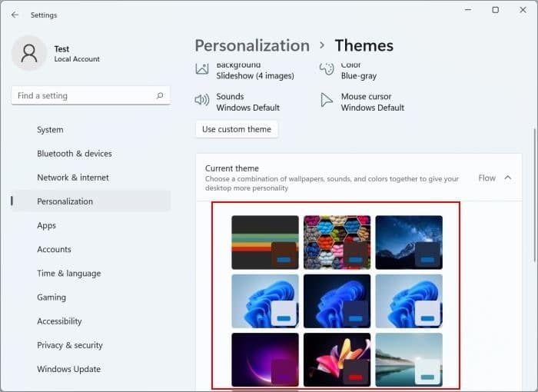Open Bluetooth & devices category
The image size is (538, 392).
click(91, 154)
